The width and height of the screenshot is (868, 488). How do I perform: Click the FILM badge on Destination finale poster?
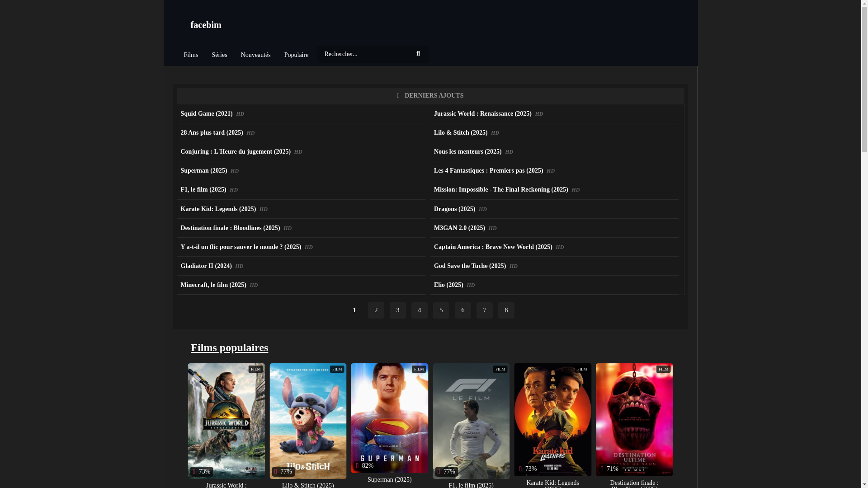click(663, 369)
